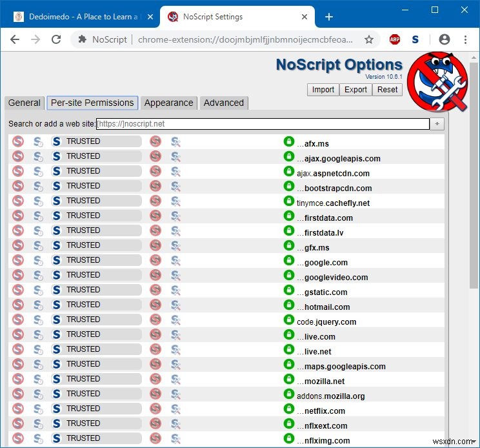Reload the page
The height and width of the screenshot is (448, 480).
click(x=56, y=39)
